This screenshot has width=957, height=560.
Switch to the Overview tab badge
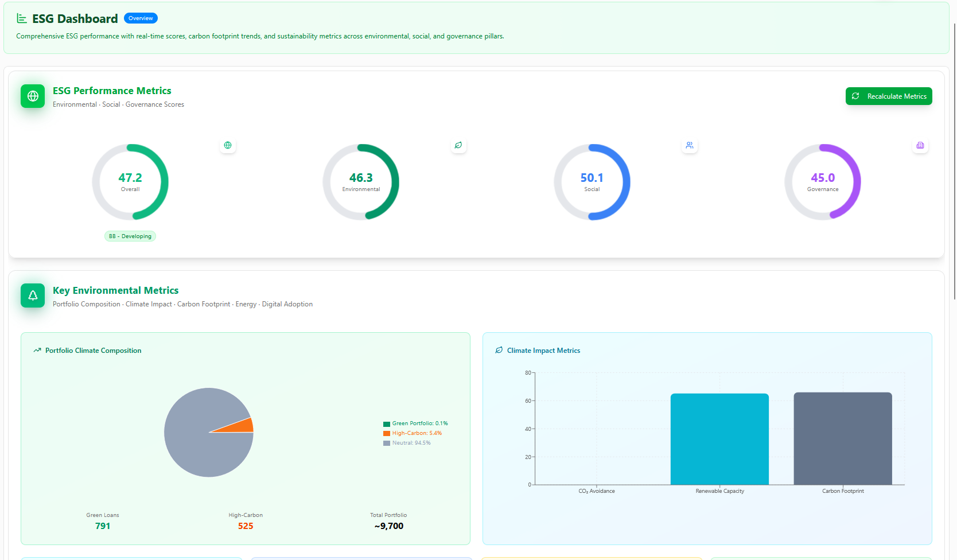[x=141, y=18]
